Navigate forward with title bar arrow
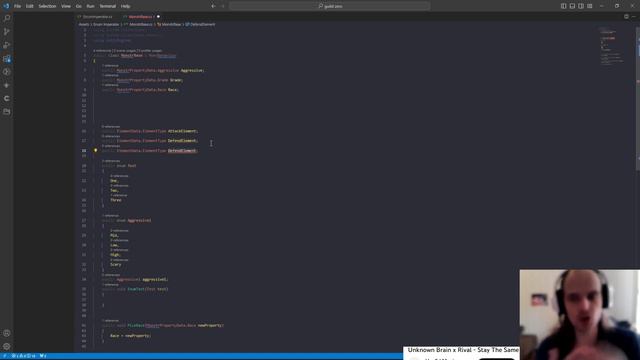640x360 pixels. tap(222, 6)
